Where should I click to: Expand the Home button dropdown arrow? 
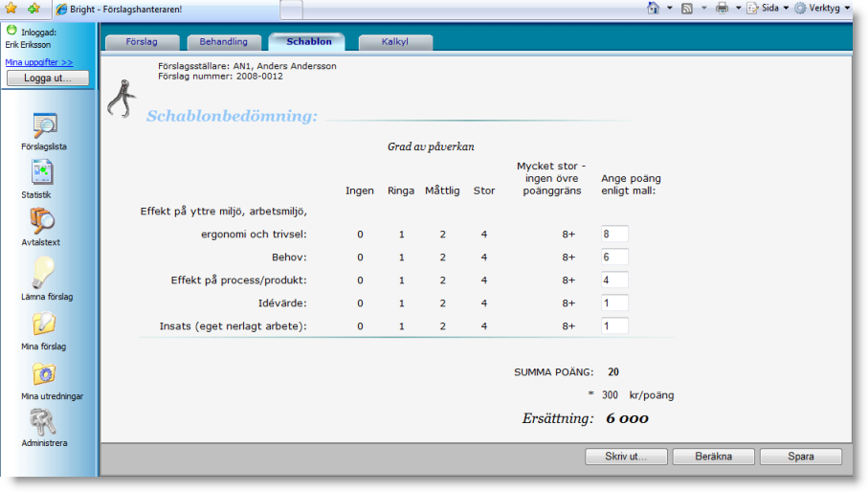670,9
